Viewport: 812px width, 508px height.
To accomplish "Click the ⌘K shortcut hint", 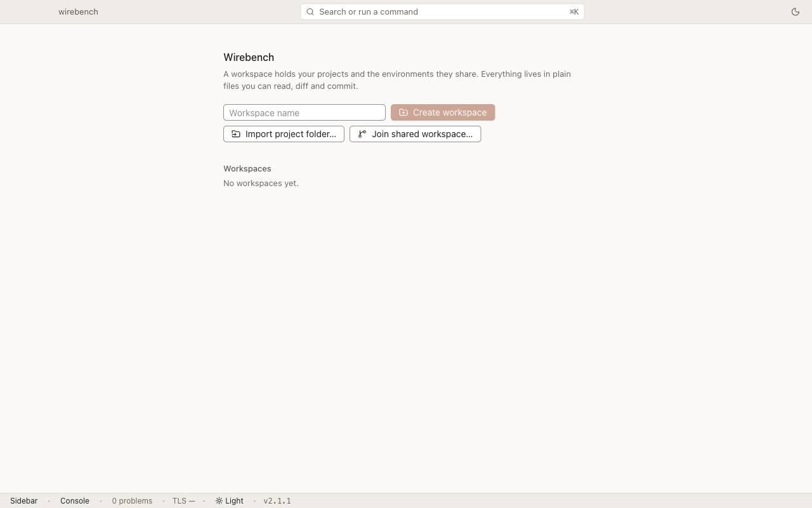I will click(x=574, y=11).
